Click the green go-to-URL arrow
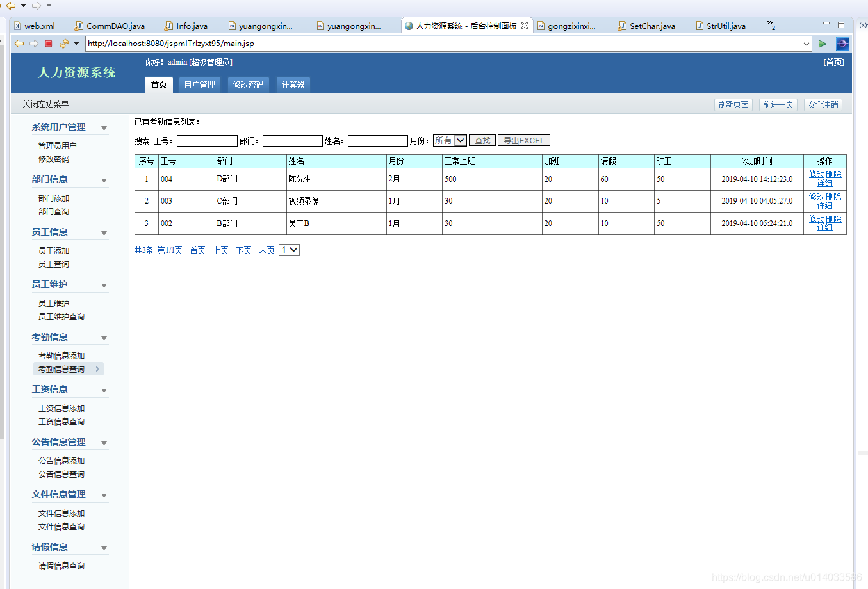Image resolution: width=868 pixels, height=589 pixels. 823,44
